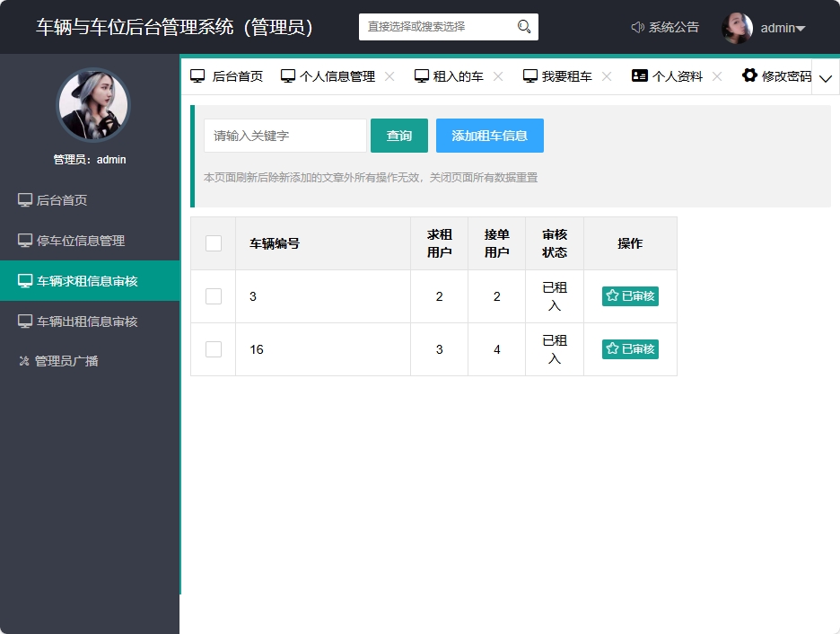
Task: Open 管理员广播 via its broadcast icon
Action: (24, 361)
